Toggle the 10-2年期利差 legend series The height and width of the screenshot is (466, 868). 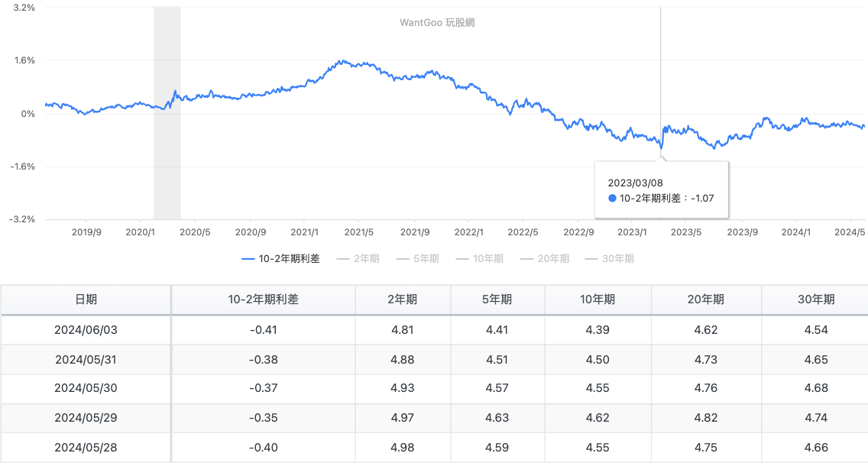(280, 259)
